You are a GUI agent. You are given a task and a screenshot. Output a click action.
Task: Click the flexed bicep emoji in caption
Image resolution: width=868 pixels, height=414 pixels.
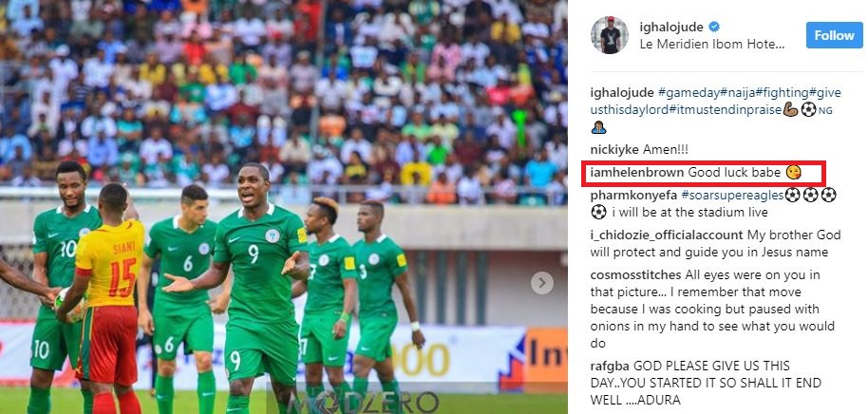pos(790,109)
